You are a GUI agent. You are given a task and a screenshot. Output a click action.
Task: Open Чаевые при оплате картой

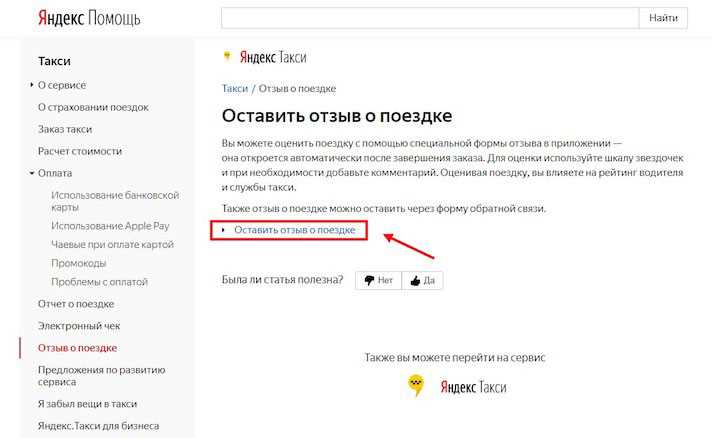112,245
